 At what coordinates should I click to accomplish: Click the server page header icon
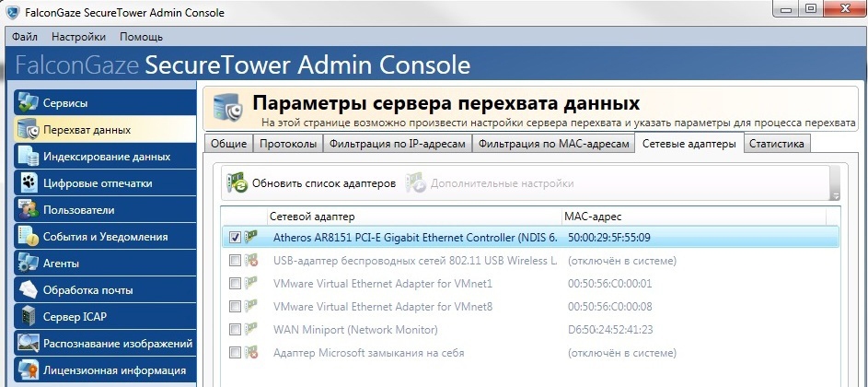coord(228,109)
